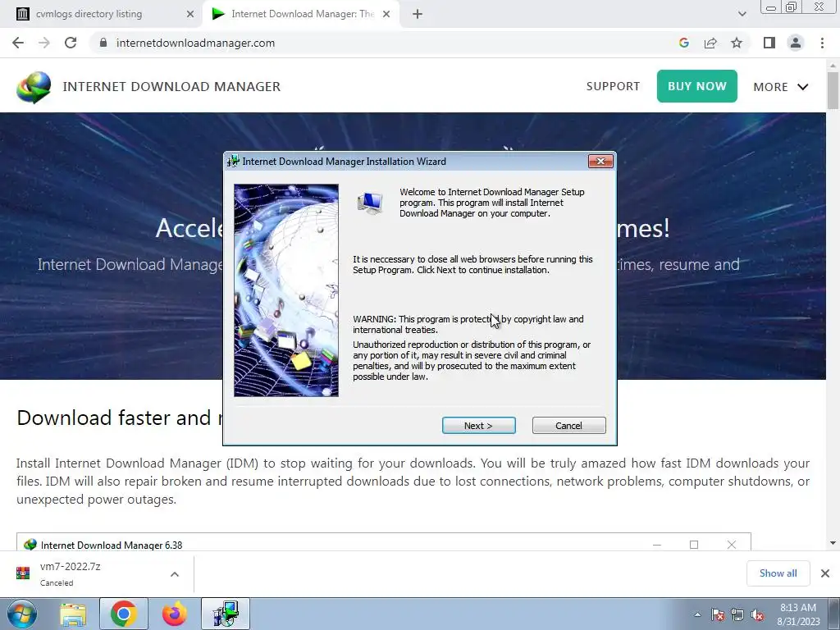View site security lock information
Screen dimensions: 840x630
[103, 43]
